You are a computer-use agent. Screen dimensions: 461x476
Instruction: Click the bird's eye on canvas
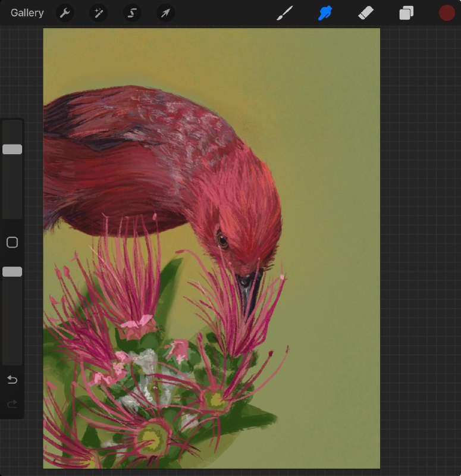click(x=222, y=240)
